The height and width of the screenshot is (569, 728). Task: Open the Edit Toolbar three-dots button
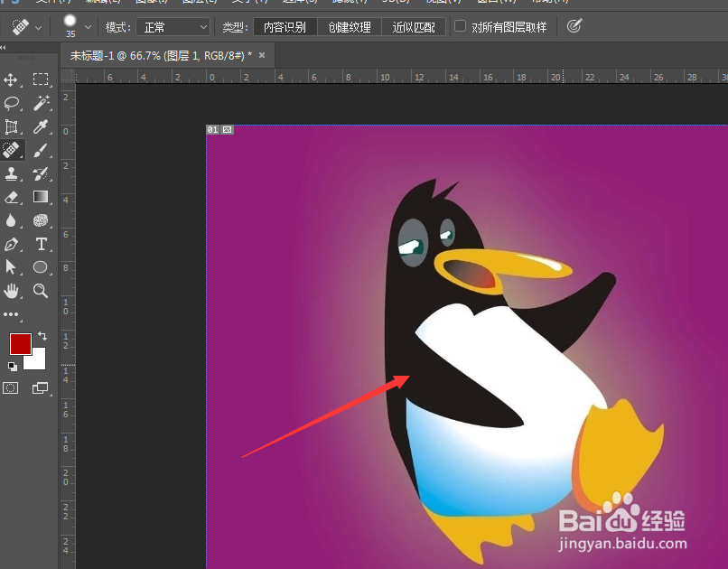click(11, 314)
